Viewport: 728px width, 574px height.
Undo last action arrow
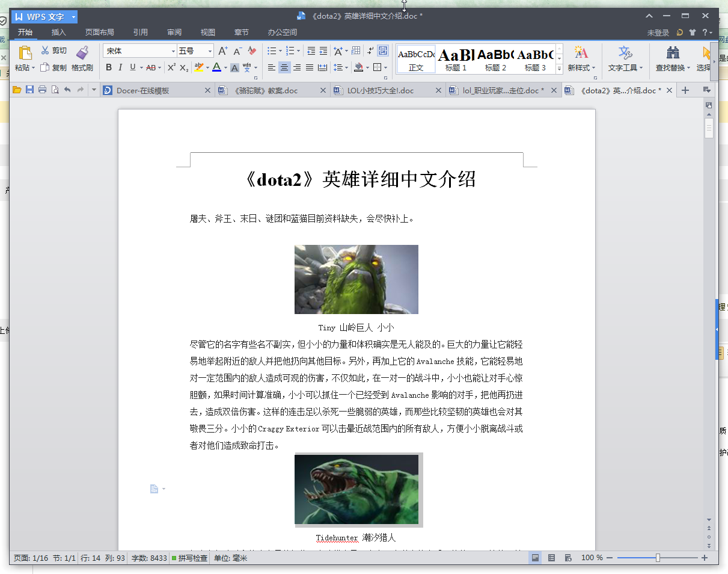pyautogui.click(x=67, y=90)
